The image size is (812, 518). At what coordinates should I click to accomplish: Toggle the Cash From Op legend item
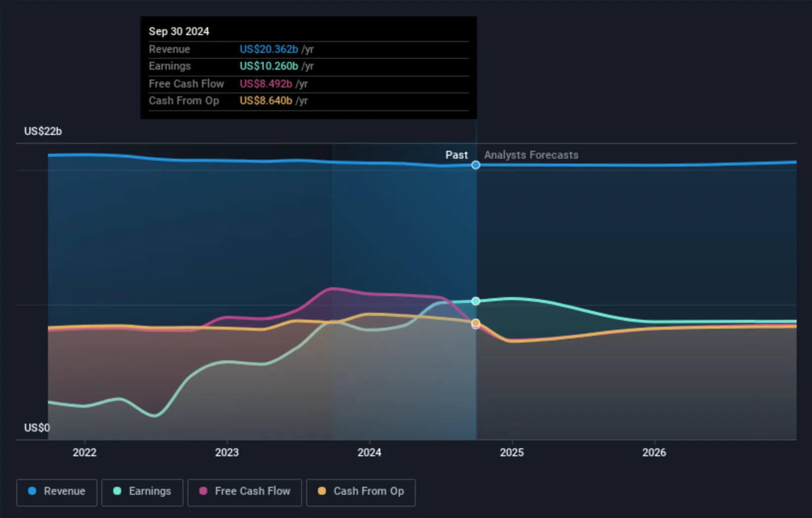(361, 492)
